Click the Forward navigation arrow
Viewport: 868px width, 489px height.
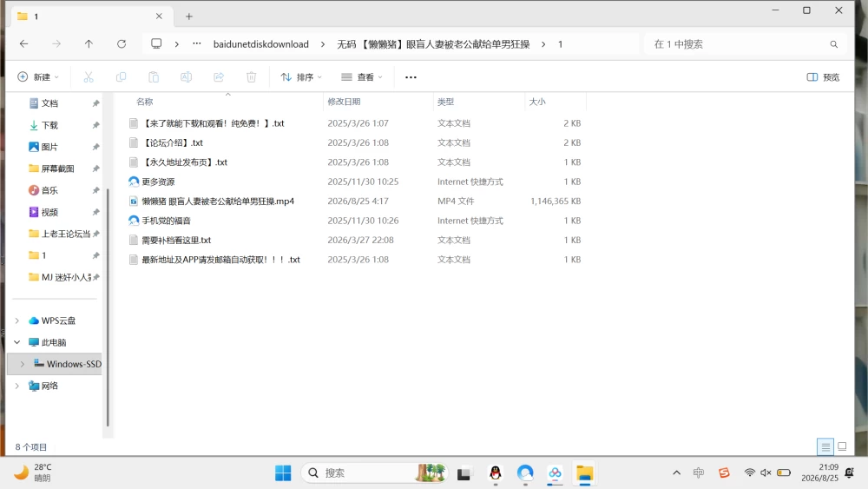tap(56, 43)
